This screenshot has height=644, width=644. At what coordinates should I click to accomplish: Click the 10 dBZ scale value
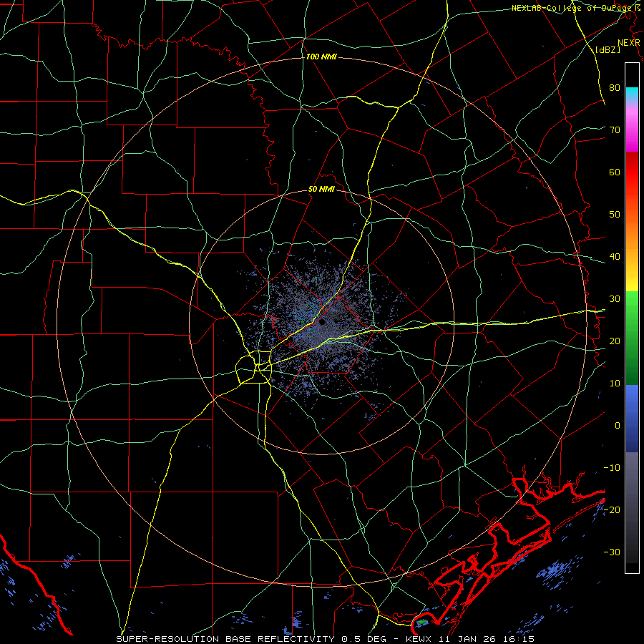pos(615,384)
